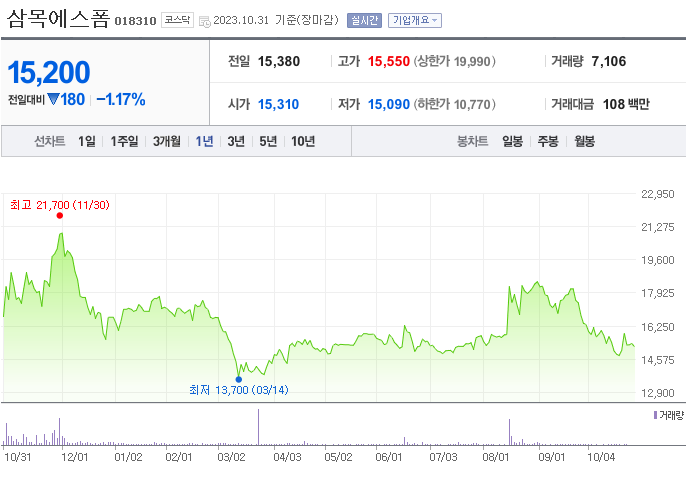686x479 pixels.
Task: Switch to the 3개월 chart range
Action: [x=167, y=141]
